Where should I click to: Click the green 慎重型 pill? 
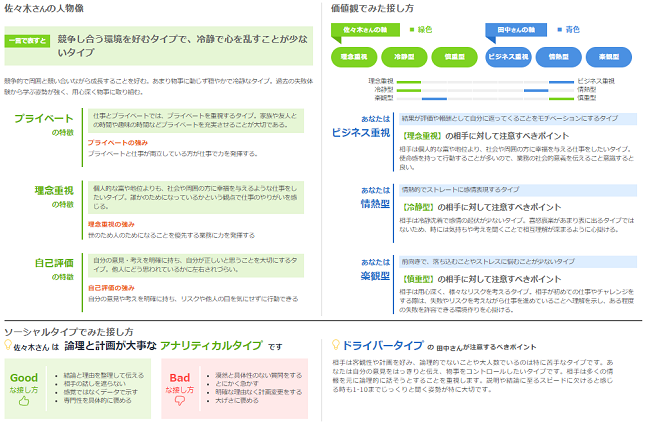pyautogui.click(x=455, y=57)
